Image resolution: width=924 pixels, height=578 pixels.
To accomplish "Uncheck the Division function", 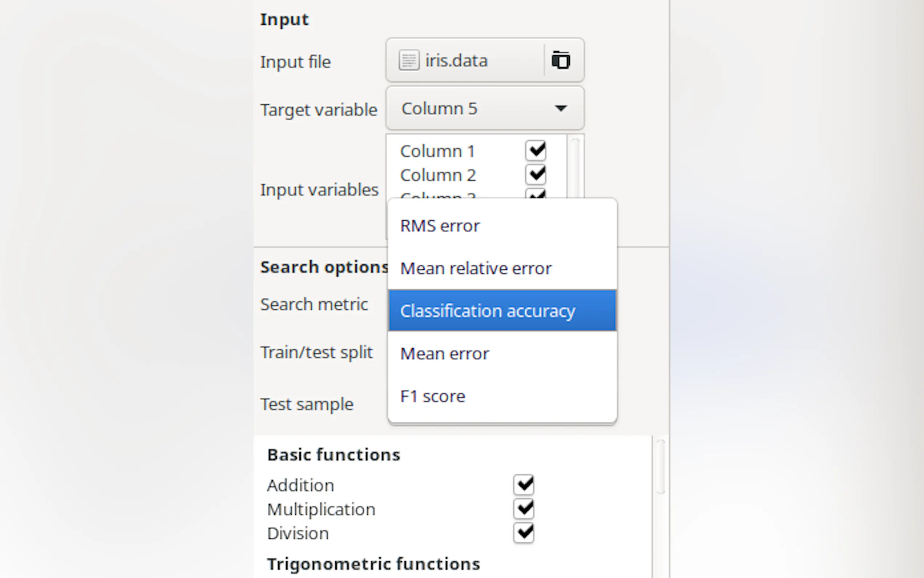I will [x=523, y=533].
